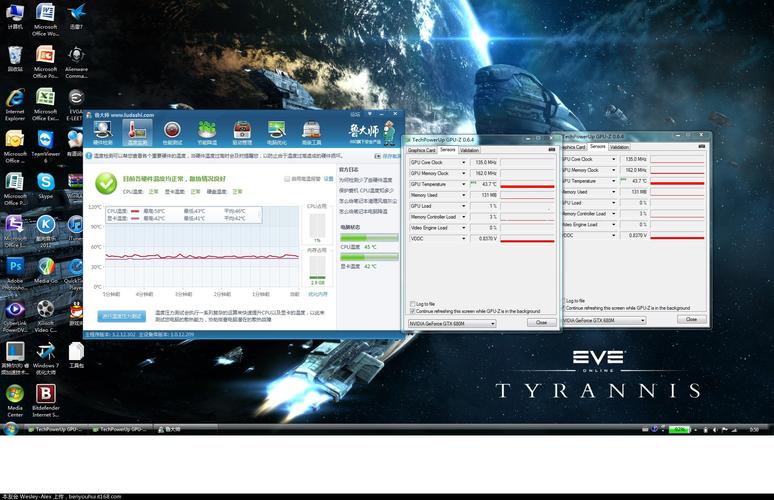
Task: Click the Ludashi taskbar button
Action: pos(184,429)
